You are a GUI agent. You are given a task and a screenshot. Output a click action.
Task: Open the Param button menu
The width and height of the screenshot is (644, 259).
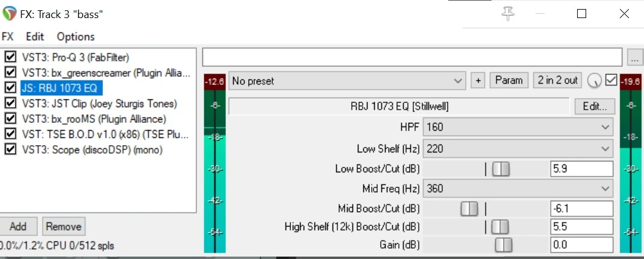point(509,81)
